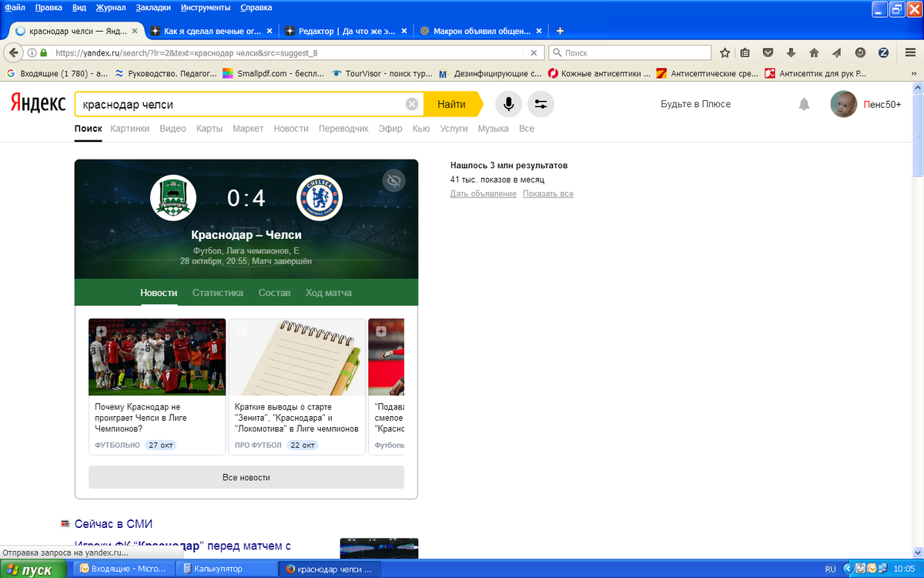This screenshot has width=924, height=578.
Task: Add first news card via plus icon
Action: click(x=101, y=331)
